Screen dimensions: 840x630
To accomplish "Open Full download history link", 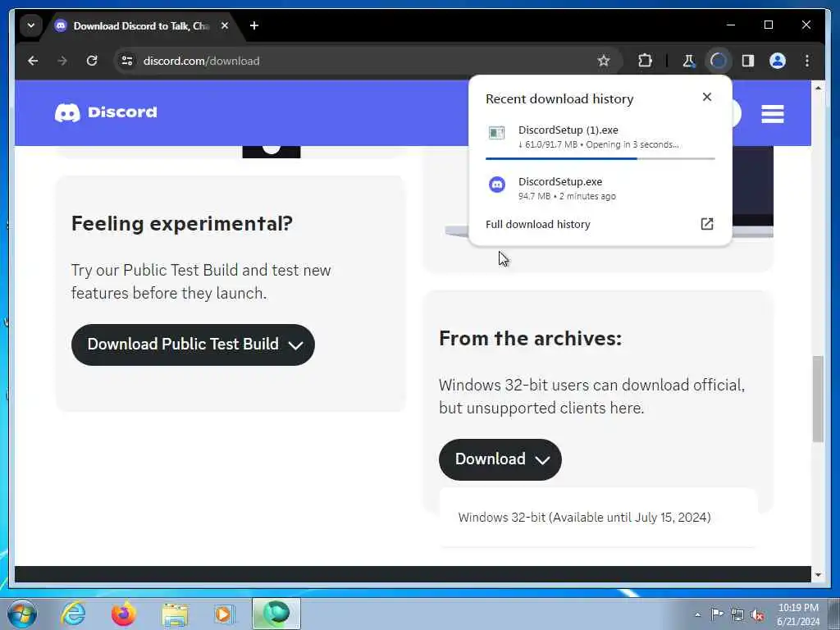I will 538,225.
